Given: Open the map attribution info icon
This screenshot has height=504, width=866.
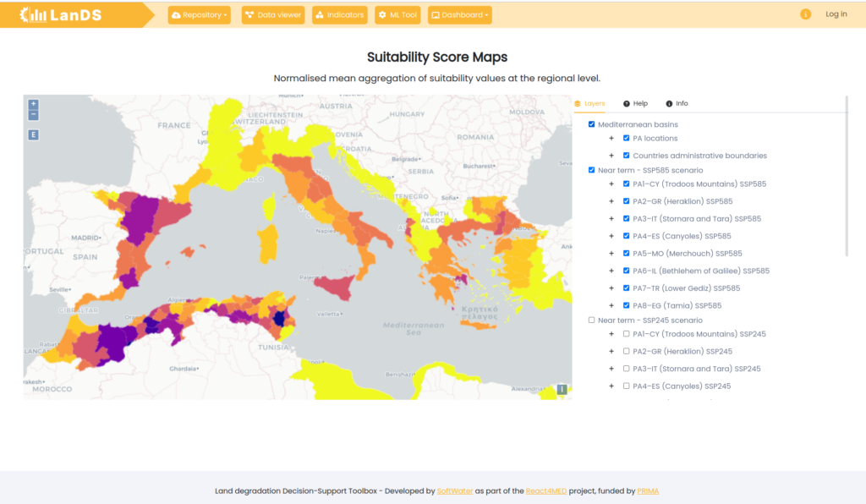Looking at the screenshot, I should (562, 389).
